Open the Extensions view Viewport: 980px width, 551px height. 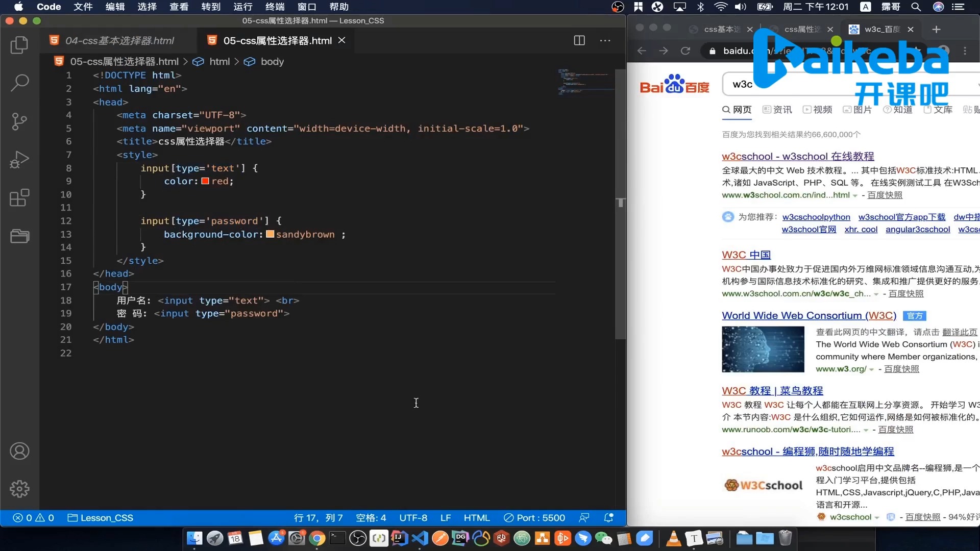[x=19, y=197]
